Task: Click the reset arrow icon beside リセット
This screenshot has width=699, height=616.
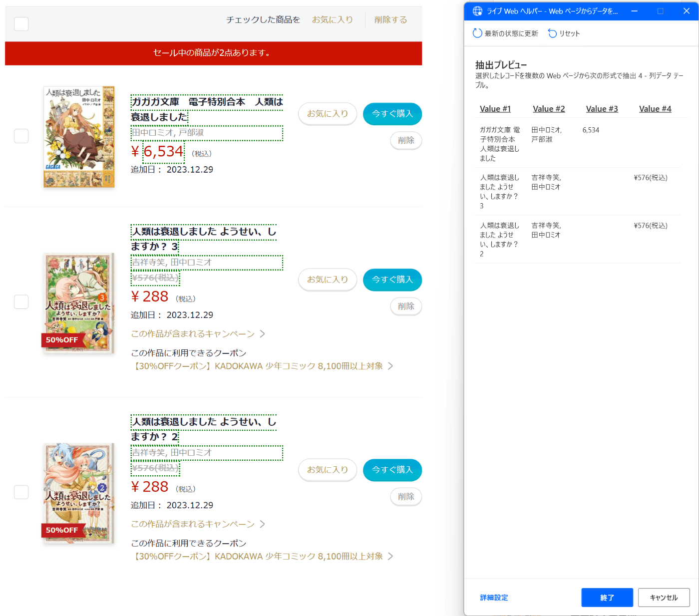Action: click(552, 33)
